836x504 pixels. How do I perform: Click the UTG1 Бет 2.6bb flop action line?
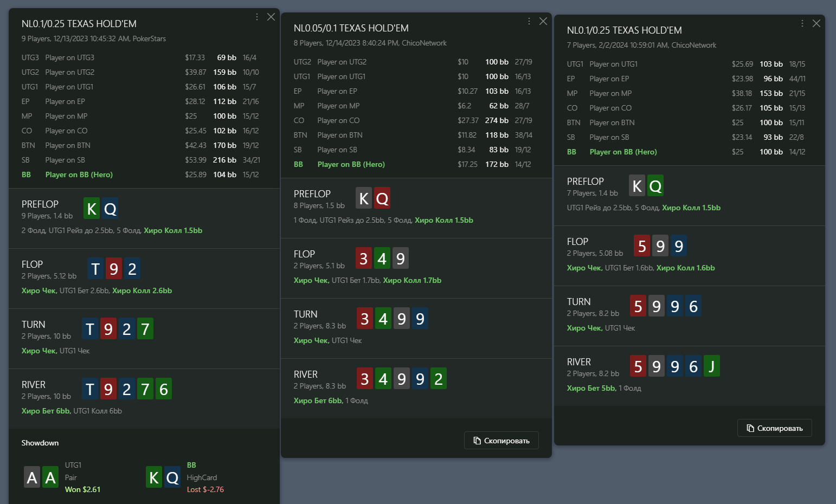97,290
